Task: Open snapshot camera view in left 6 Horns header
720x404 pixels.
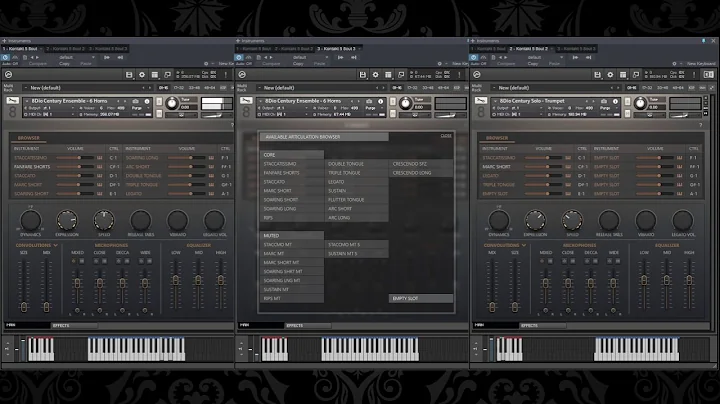Action: (x=135, y=101)
